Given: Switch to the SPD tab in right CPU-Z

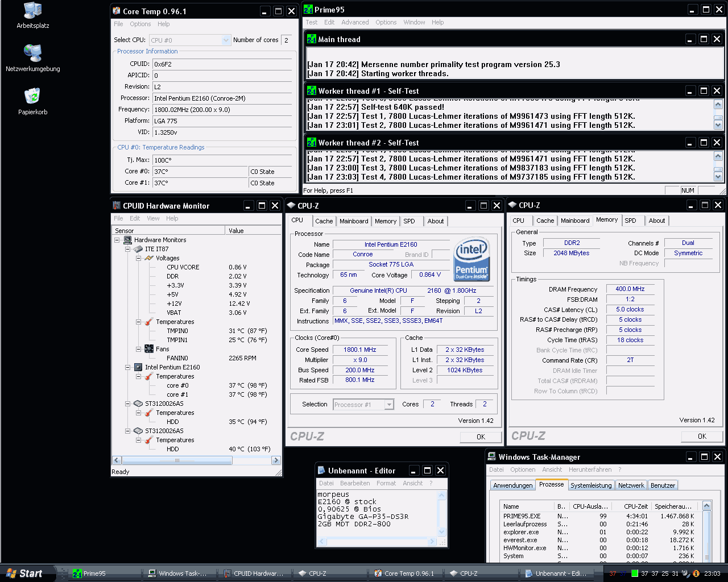Looking at the screenshot, I should 630,221.
